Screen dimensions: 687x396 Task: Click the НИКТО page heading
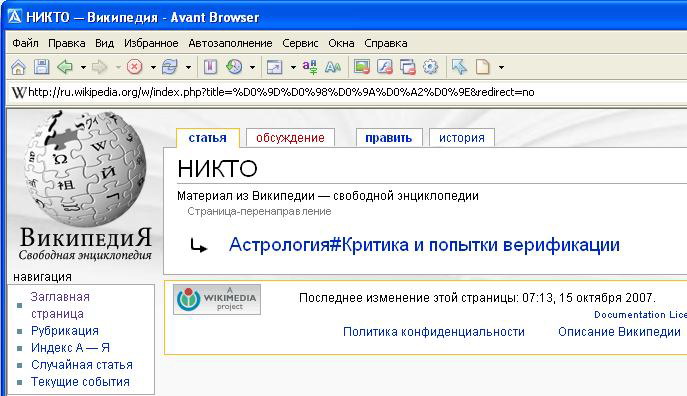coord(217,169)
